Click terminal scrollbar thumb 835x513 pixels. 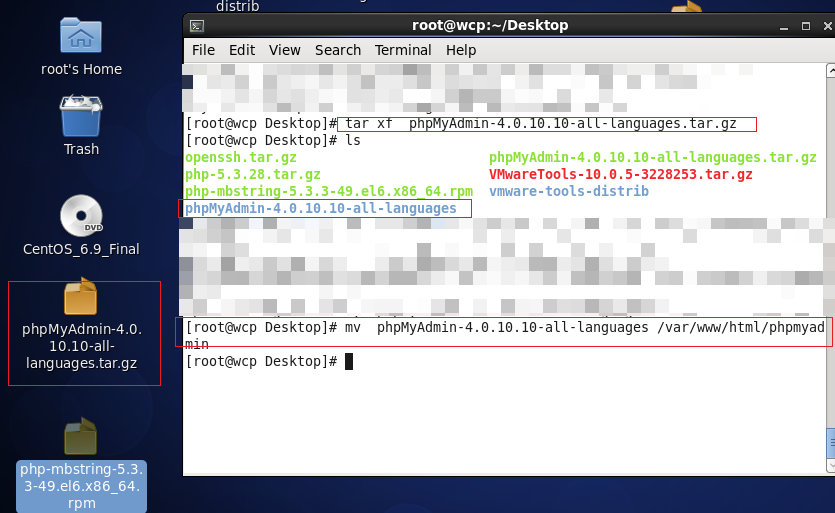coord(831,443)
